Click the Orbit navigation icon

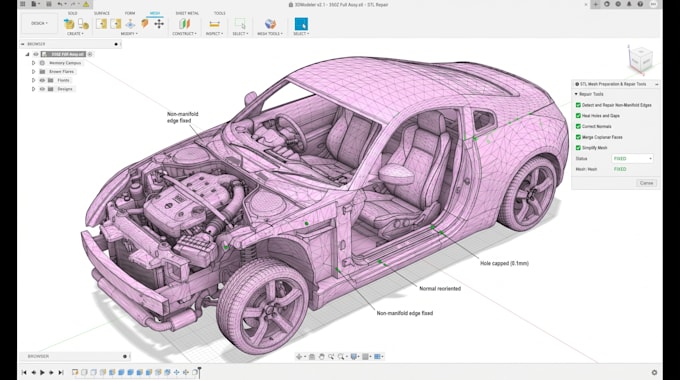click(299, 357)
